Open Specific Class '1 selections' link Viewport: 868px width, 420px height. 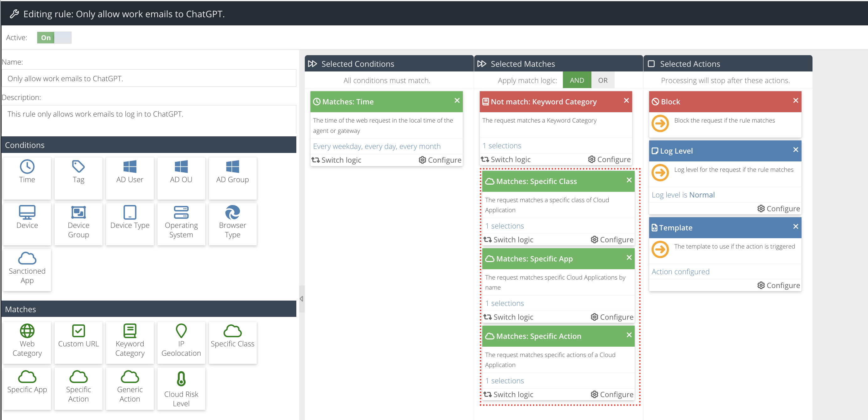505,226
